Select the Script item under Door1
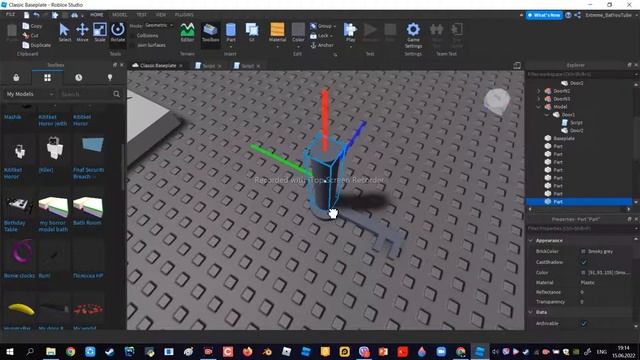 (576, 122)
